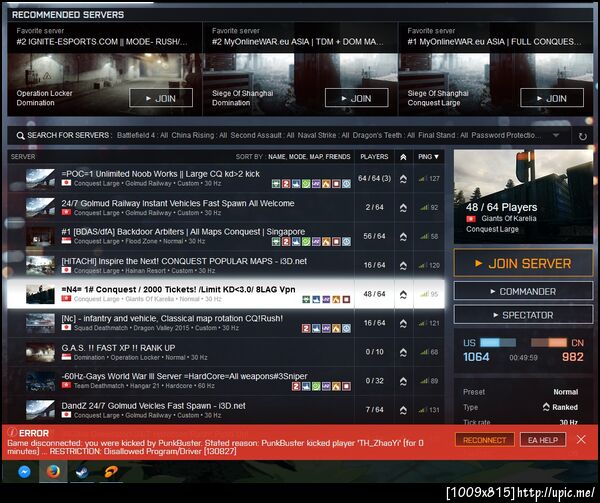Select the [Nc] infantry and vehicle server
Screen dimensions: 600x503
pyautogui.click(x=226, y=323)
